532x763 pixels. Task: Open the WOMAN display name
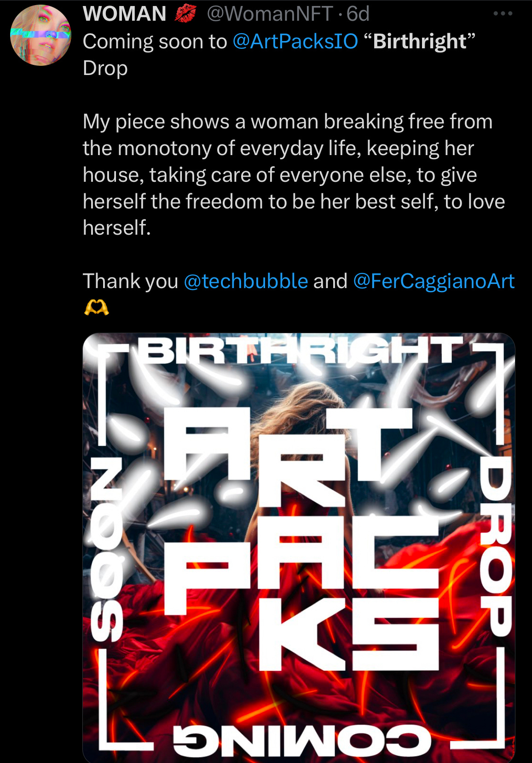pos(124,14)
